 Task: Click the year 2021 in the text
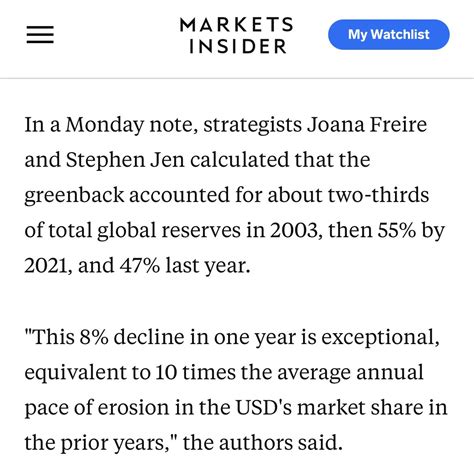coord(48,266)
